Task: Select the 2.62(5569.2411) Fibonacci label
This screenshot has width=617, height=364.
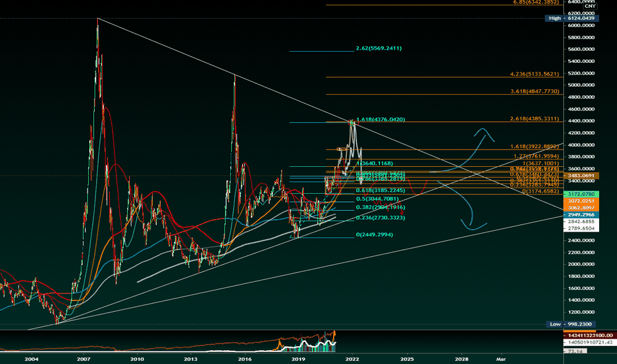Action: 379,48
